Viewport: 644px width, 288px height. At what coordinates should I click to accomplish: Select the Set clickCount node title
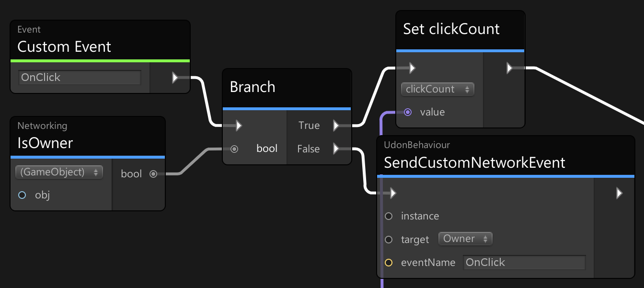(x=451, y=29)
